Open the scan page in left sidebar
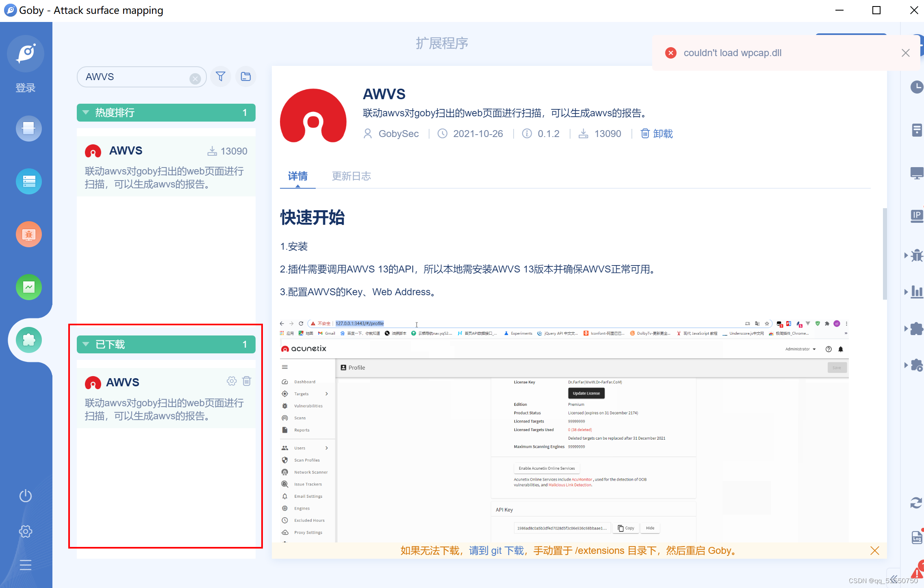This screenshot has height=588, width=924. (x=28, y=128)
